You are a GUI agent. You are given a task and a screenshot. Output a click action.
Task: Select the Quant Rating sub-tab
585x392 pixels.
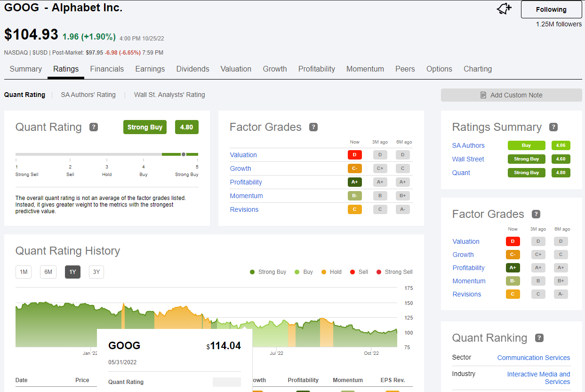[x=25, y=95]
